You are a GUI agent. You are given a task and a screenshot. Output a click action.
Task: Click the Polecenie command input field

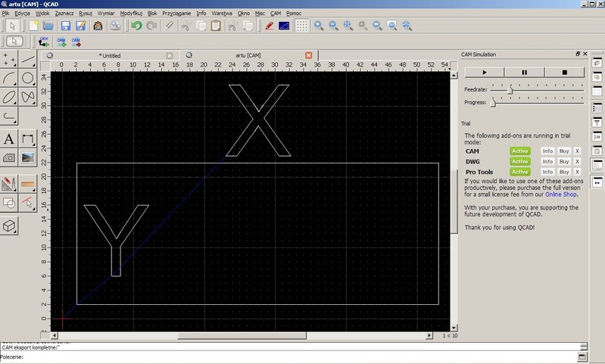point(301,357)
